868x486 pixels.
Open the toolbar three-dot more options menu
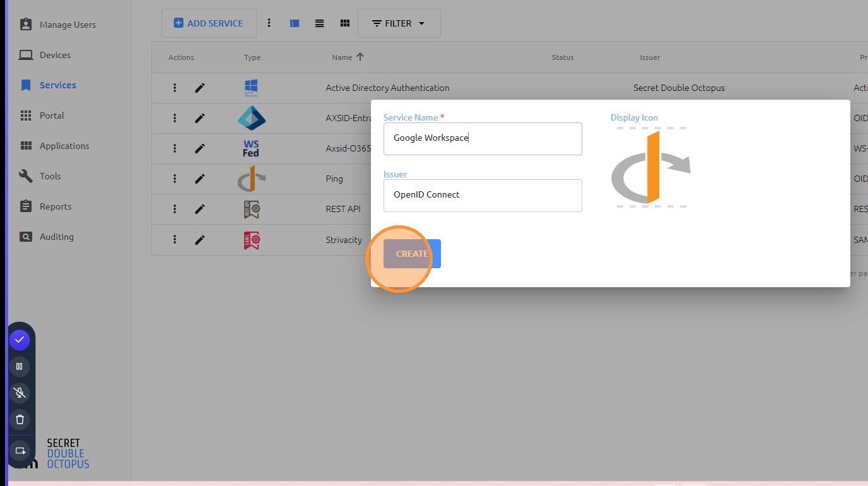[x=269, y=23]
